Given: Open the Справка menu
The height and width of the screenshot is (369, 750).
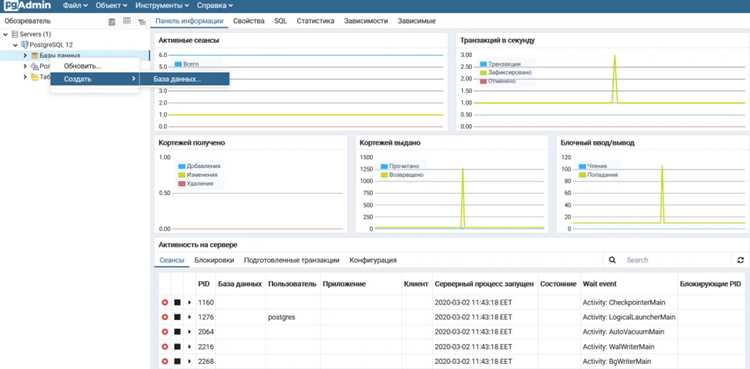Looking at the screenshot, I should (x=215, y=6).
